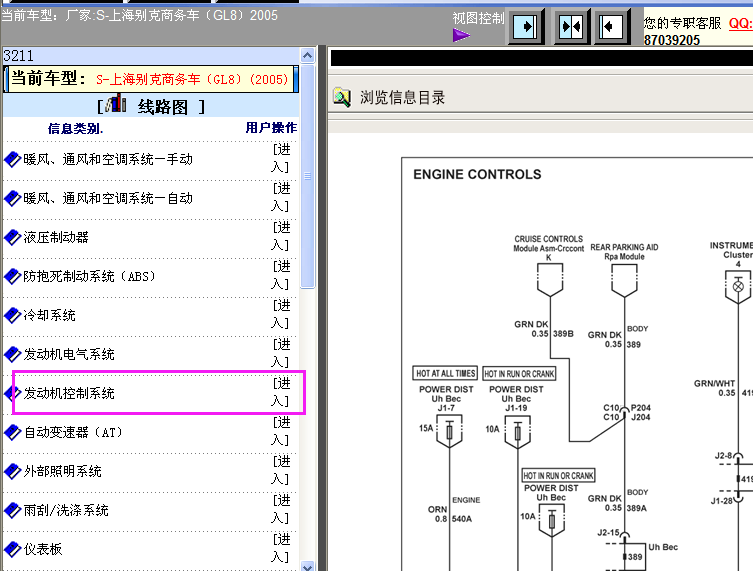Click the 信息类别 column header
This screenshot has height=571, width=753.
(75, 128)
